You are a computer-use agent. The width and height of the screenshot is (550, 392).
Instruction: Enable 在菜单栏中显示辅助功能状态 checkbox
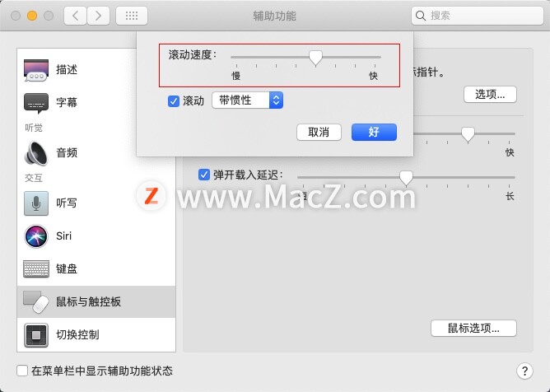(x=22, y=371)
